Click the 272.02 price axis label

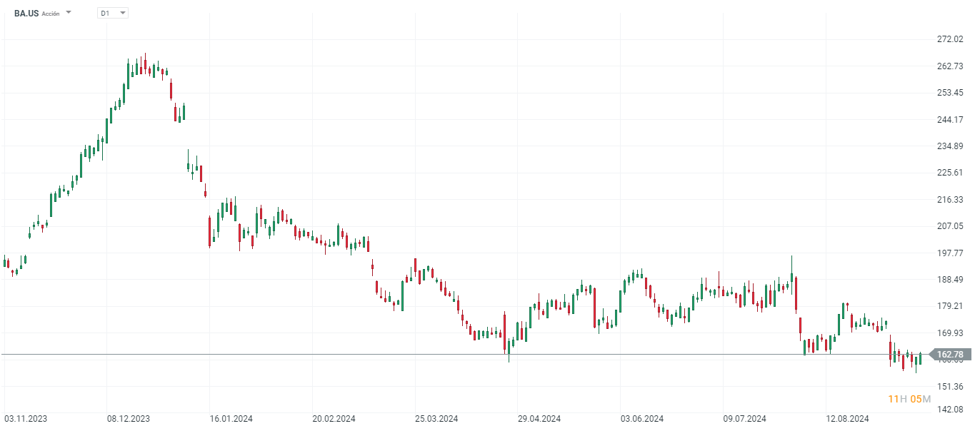[949, 39]
